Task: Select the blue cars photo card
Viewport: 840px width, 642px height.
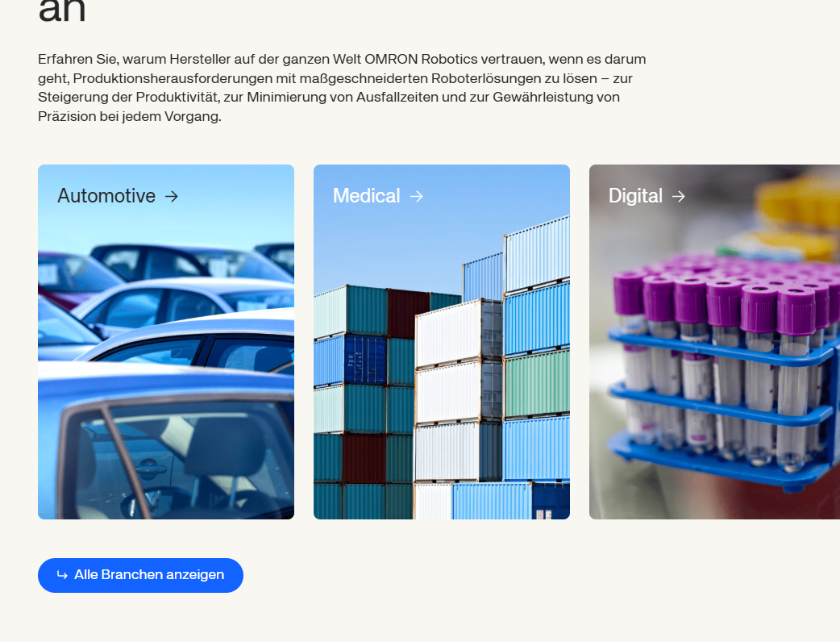Action: pos(166,342)
